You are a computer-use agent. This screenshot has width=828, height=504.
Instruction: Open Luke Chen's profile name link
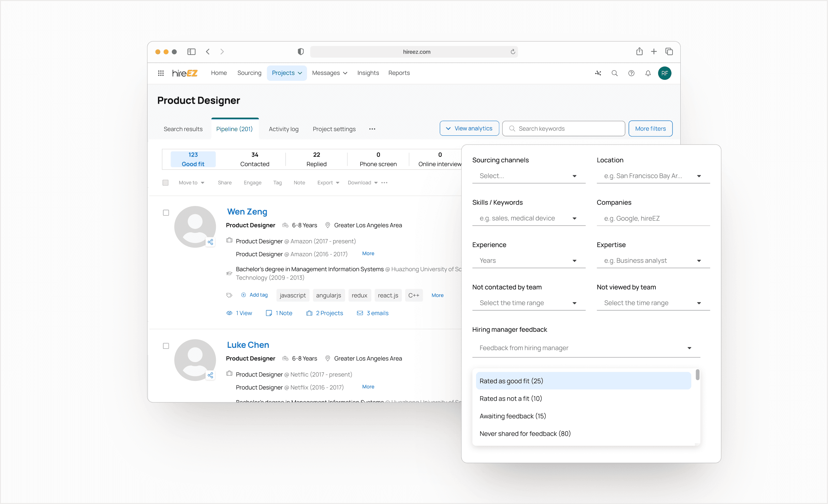coord(248,345)
